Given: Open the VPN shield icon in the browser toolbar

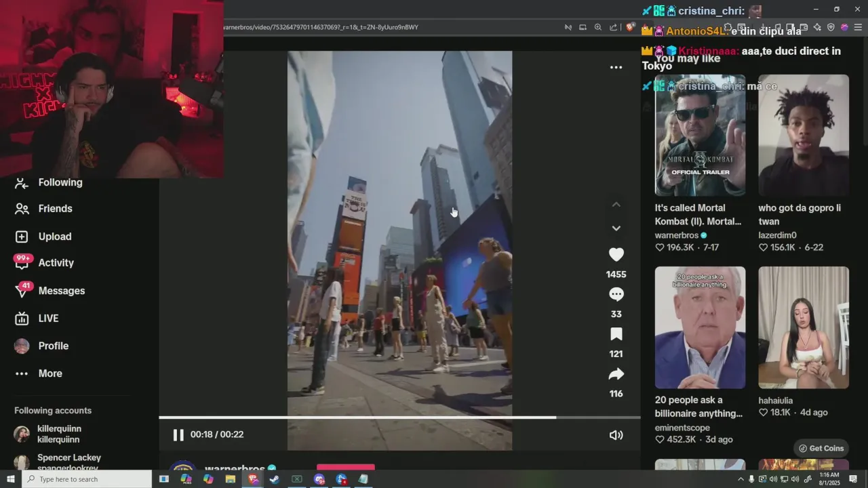Looking at the screenshot, I should pos(831,27).
